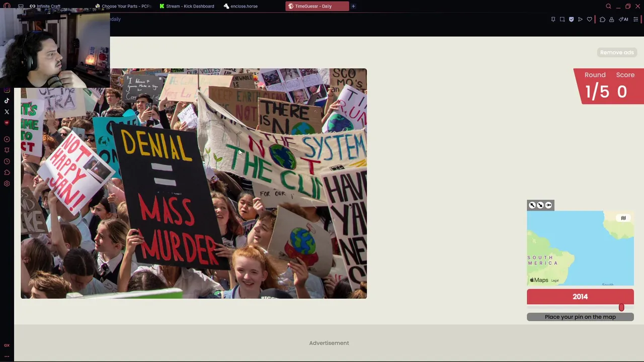Click the Apple Maps logo on the map
644x362 pixels.
coord(539,280)
